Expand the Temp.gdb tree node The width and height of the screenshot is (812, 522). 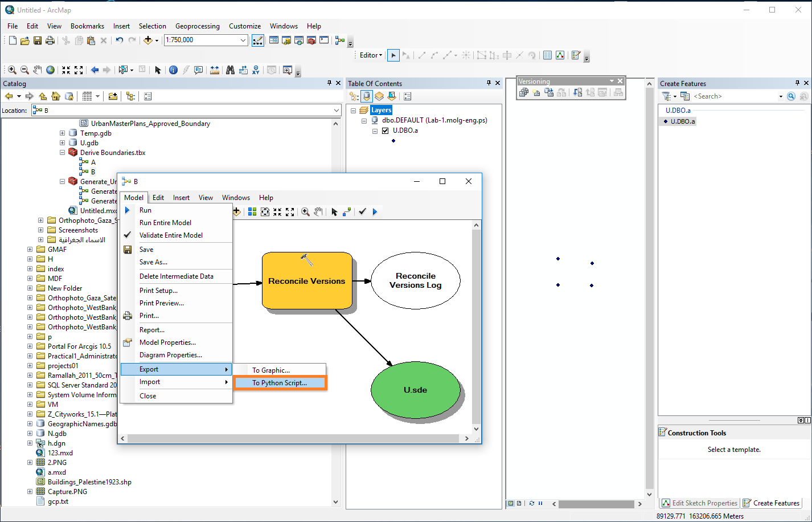click(62, 133)
